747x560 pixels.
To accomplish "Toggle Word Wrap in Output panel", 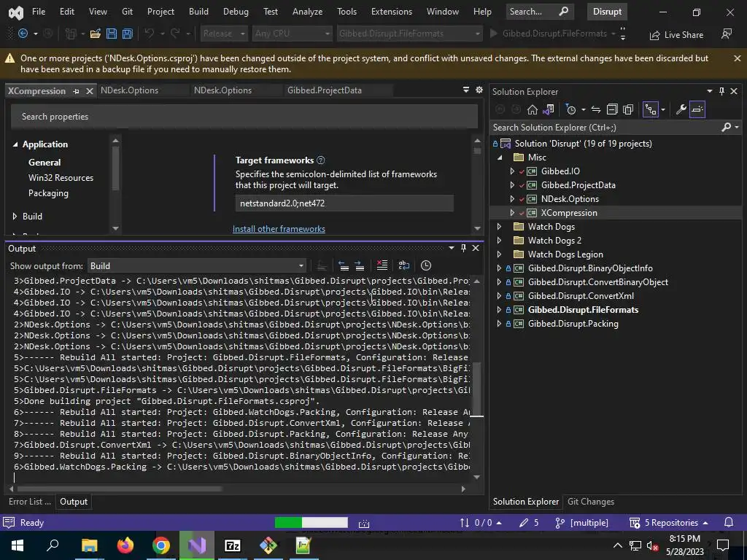I will [x=404, y=265].
